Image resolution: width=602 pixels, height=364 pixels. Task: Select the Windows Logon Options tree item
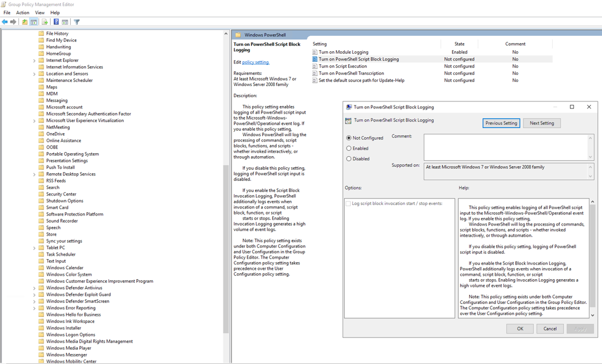coord(71,335)
